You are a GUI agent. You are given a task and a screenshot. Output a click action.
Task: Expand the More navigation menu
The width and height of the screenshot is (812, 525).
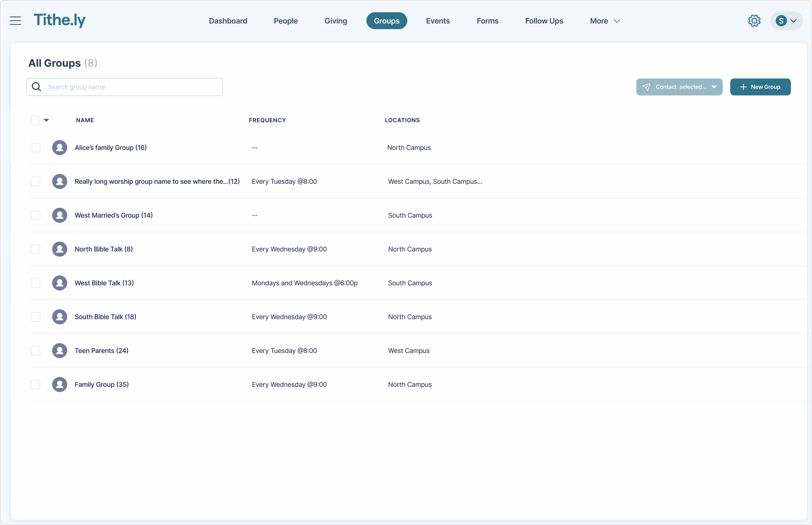(605, 21)
